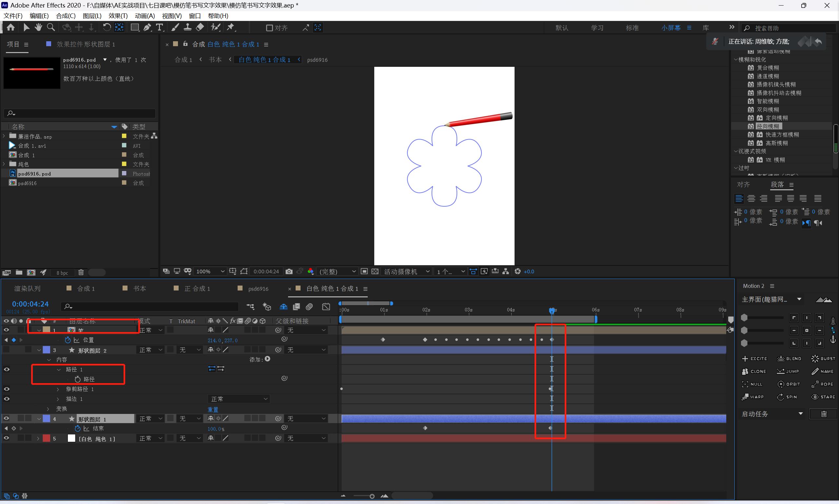Choose the Puppet Pin tool

click(x=231, y=28)
